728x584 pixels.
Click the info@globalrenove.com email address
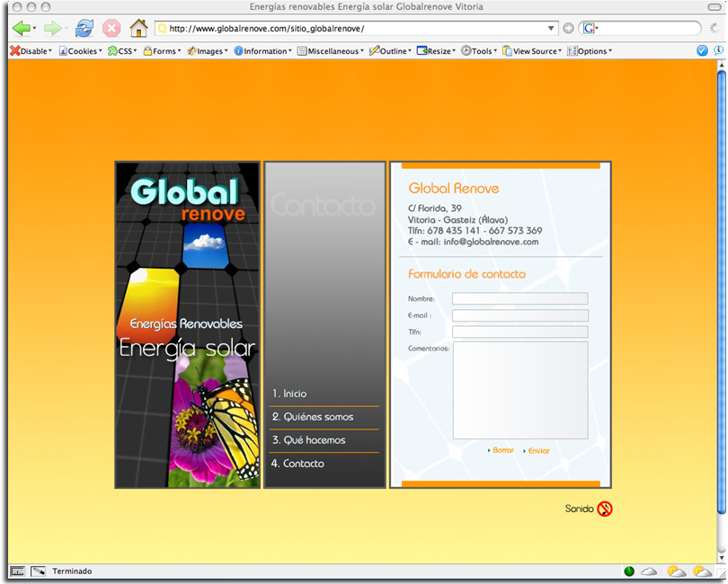click(491, 242)
